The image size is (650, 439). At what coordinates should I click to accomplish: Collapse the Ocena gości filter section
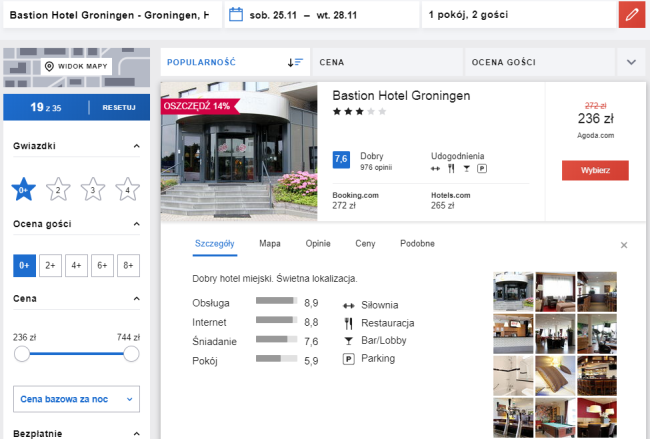coord(136,224)
